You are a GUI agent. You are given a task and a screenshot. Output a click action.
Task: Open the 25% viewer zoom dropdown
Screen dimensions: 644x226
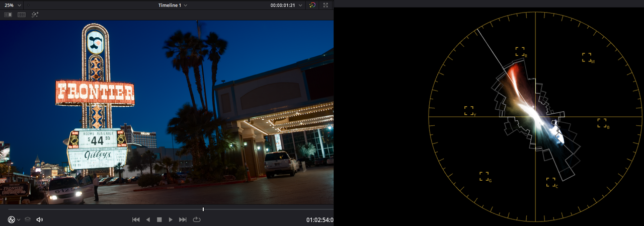pos(14,5)
